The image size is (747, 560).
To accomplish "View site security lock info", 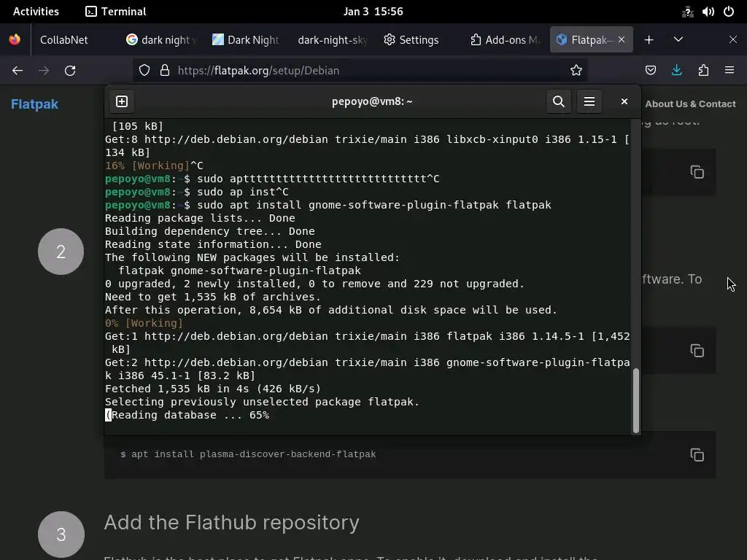I will coord(165,71).
